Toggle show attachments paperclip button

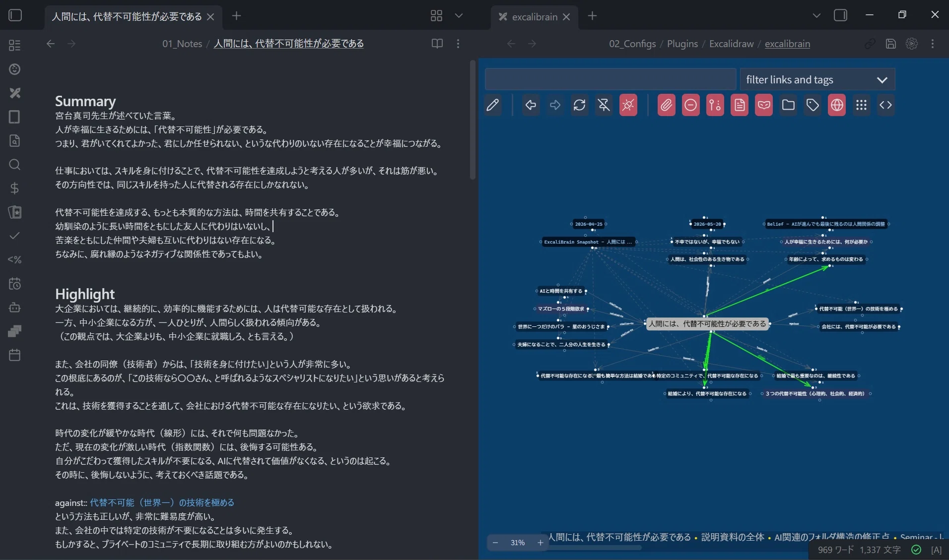point(666,105)
